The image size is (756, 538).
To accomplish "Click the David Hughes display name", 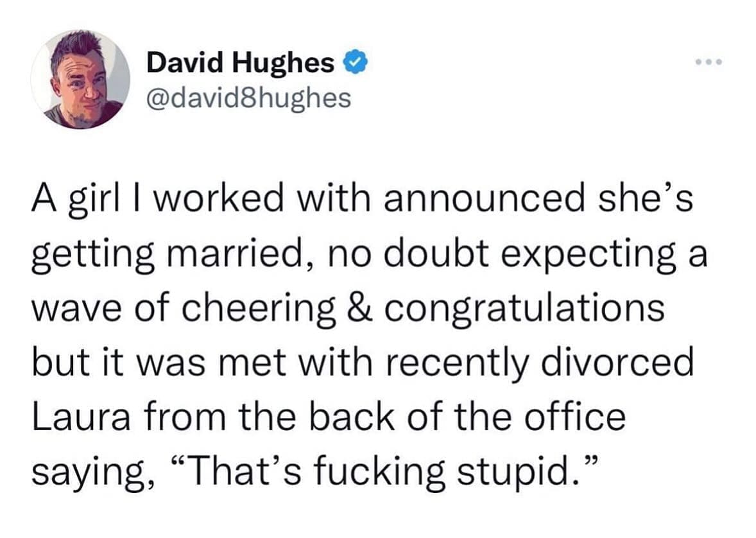I will pyautogui.click(x=240, y=63).
